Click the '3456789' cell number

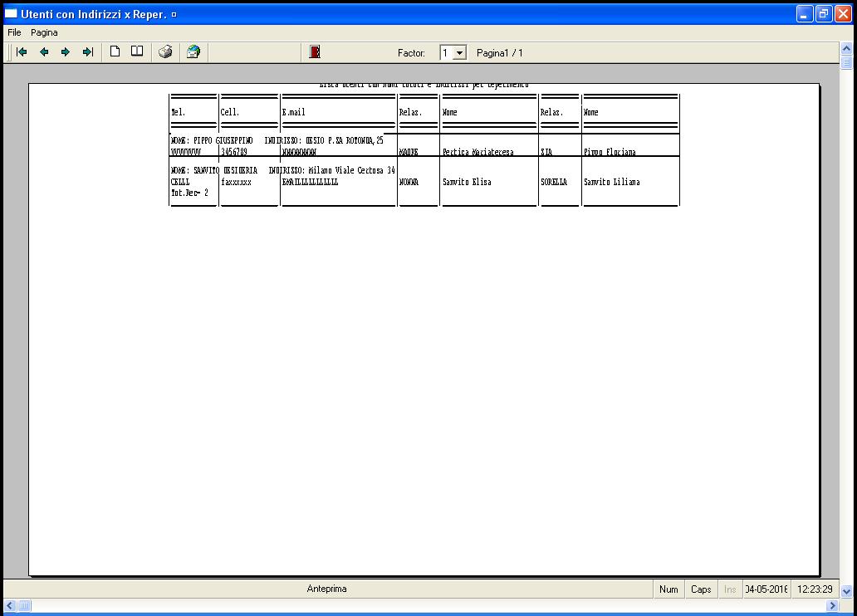pyautogui.click(x=234, y=152)
